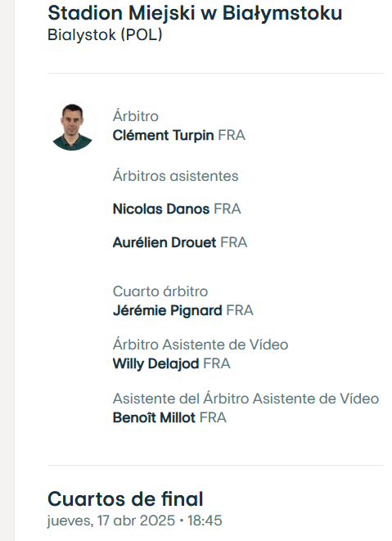Open assistant referee Aurélien Drouet
392x541 pixels.
coord(164,242)
